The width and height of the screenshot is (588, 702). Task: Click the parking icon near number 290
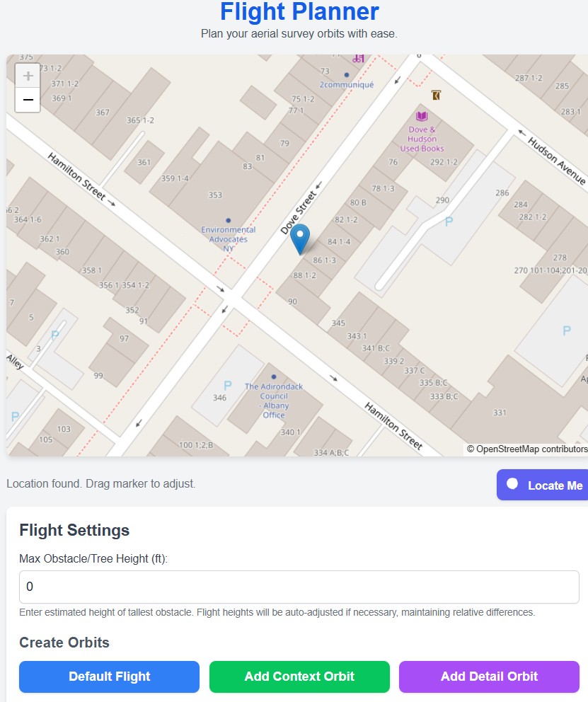(x=448, y=222)
